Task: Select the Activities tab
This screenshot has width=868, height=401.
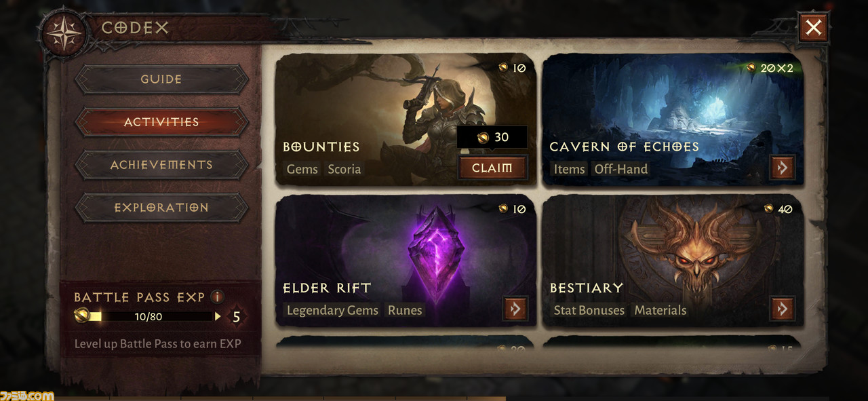Action: pos(161,122)
